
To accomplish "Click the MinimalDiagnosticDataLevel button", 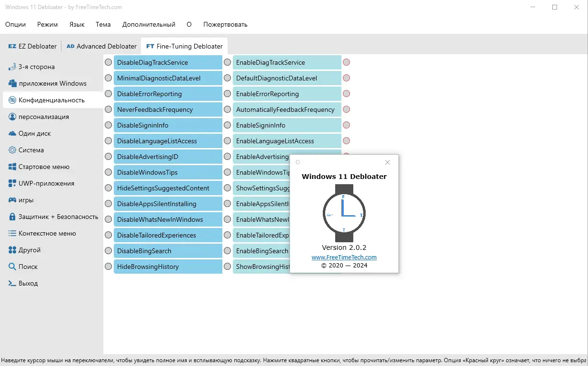I will [168, 78].
